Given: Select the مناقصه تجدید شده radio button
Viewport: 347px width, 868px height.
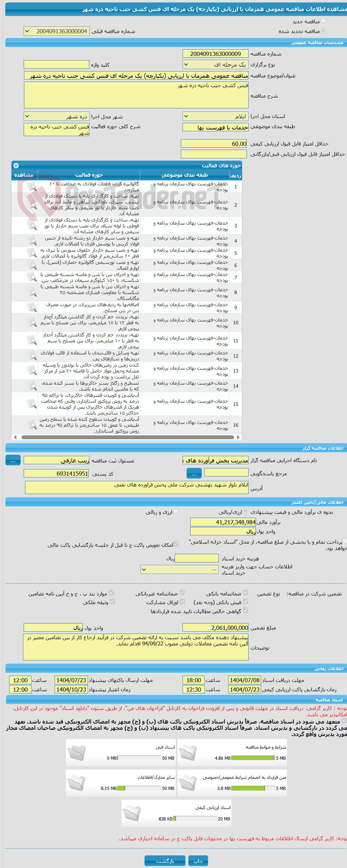Looking at the screenshot, I should 323,31.
